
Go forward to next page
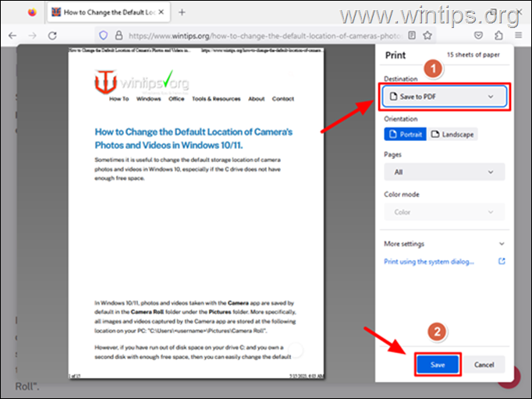[x=32, y=35]
